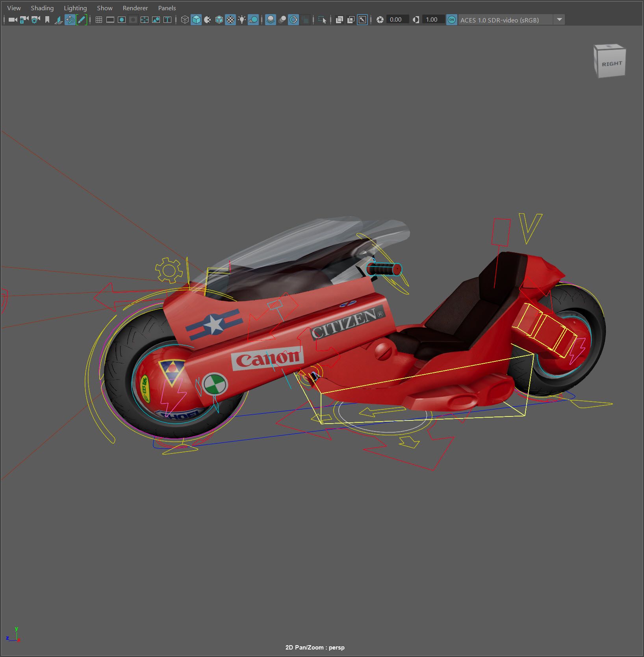Toggle the viewport Grid display
Image resolution: width=644 pixels, height=657 pixels.
coord(99,20)
